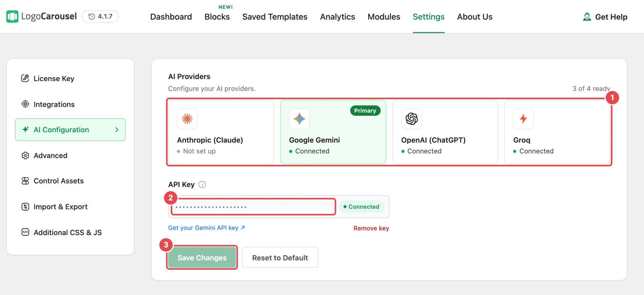Navigate to About Us tab

pyautogui.click(x=475, y=17)
